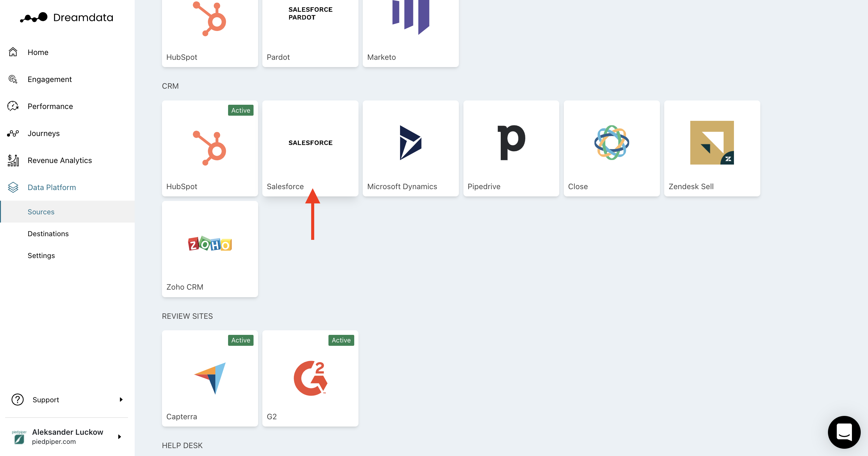Click the G2 logo
The image size is (868, 456).
click(310, 378)
